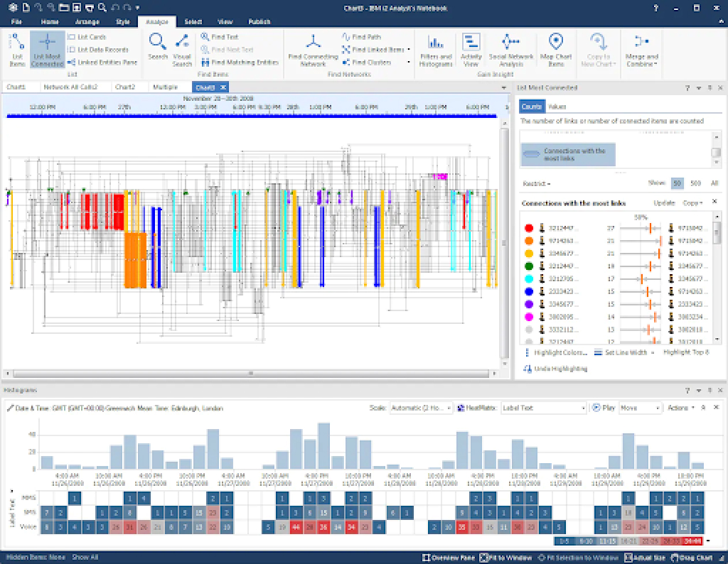Expand the Actions menu in Histograms
728x564 pixels.
680,407
